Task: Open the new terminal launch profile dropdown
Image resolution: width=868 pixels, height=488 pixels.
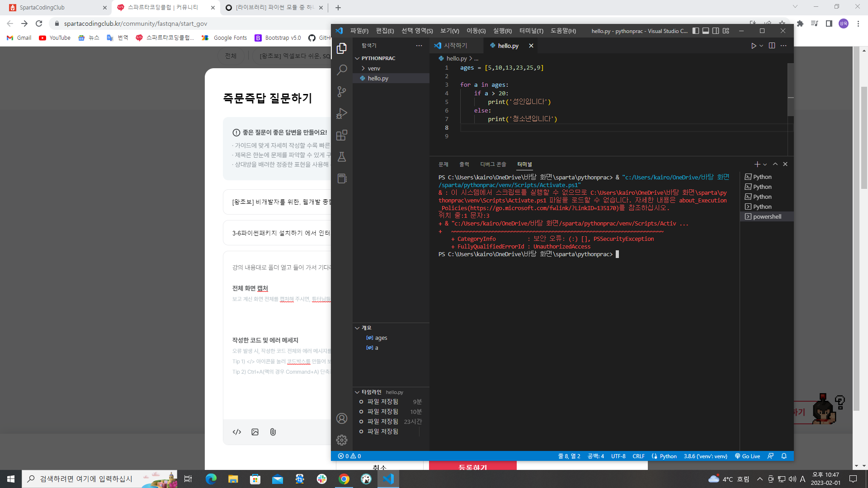Action: point(765,164)
